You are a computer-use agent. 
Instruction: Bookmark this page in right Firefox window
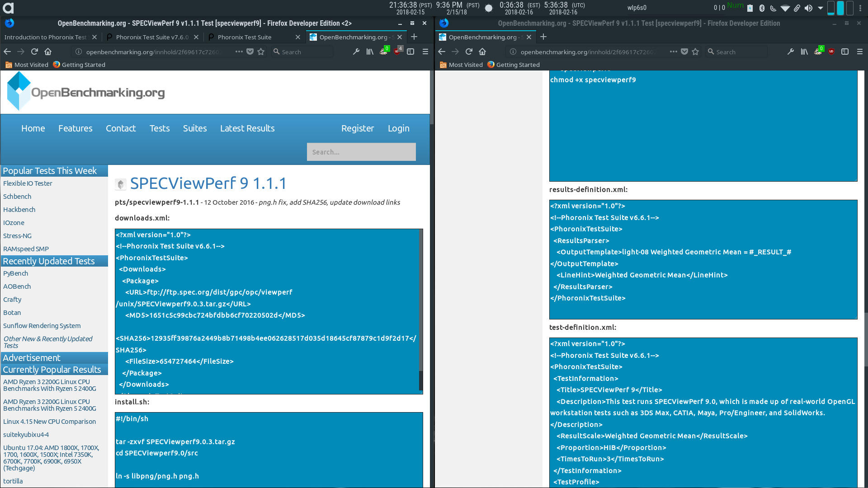click(695, 52)
